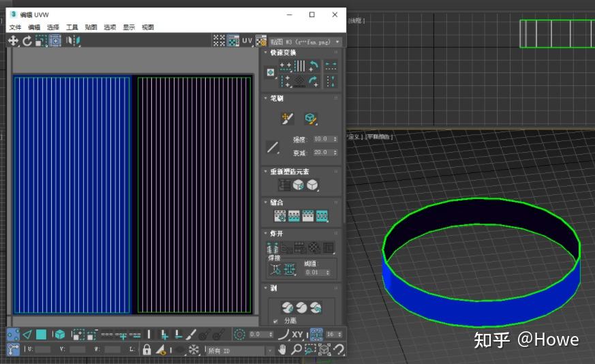
Task: Toggle the 分离 checkbox
Action: click(x=275, y=321)
